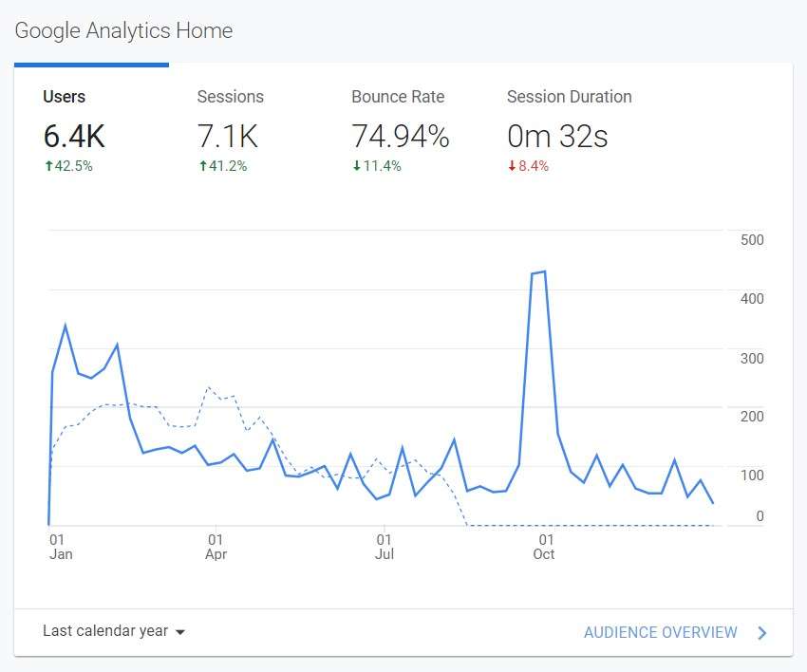Click the chevron next to Audience Overview
807x672 pixels.
762,633
